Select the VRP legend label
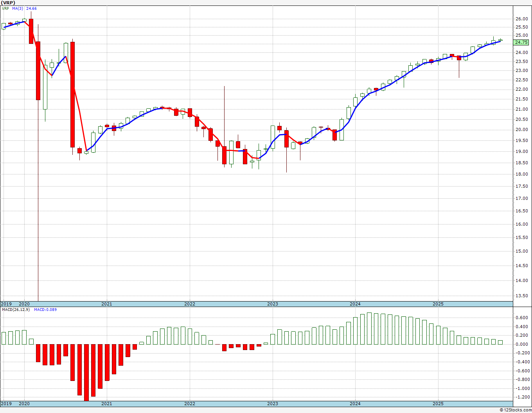Image resolution: width=532 pixels, height=413 pixels. (5, 8)
